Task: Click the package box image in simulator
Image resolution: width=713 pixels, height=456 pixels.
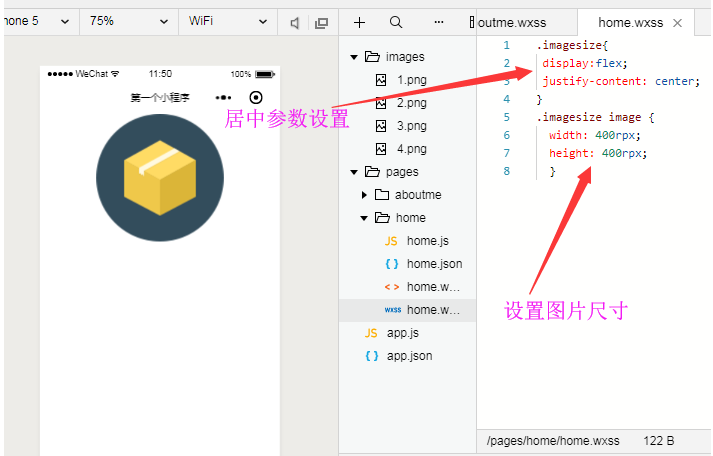Action: (x=160, y=178)
